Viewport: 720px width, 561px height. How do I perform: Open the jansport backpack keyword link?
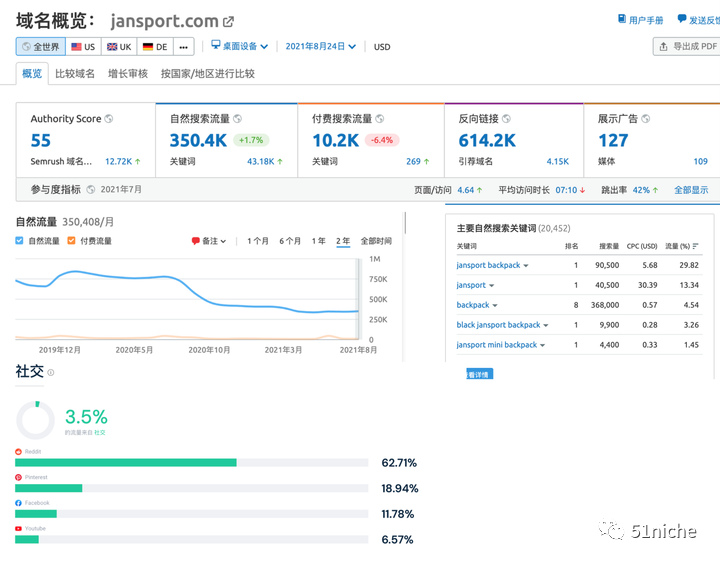pyautogui.click(x=488, y=265)
